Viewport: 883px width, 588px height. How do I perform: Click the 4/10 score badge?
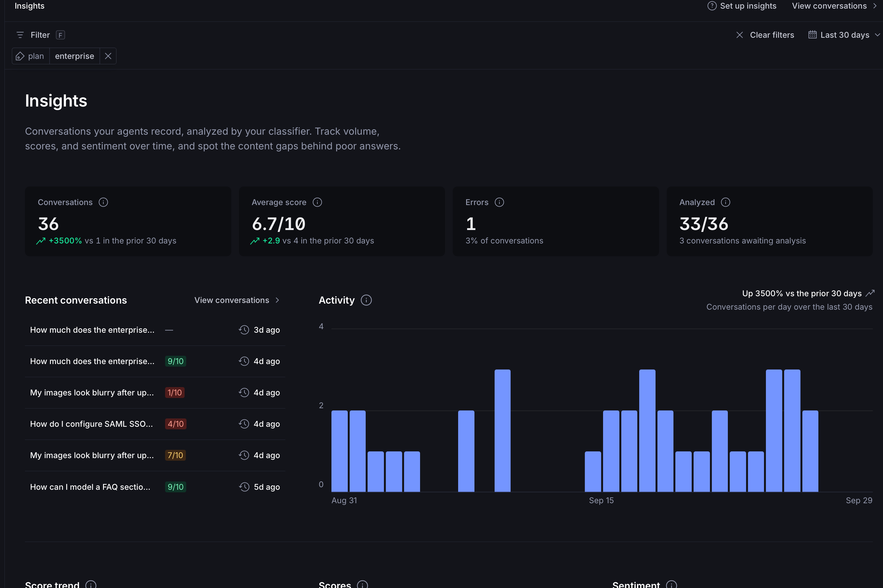[x=175, y=424]
